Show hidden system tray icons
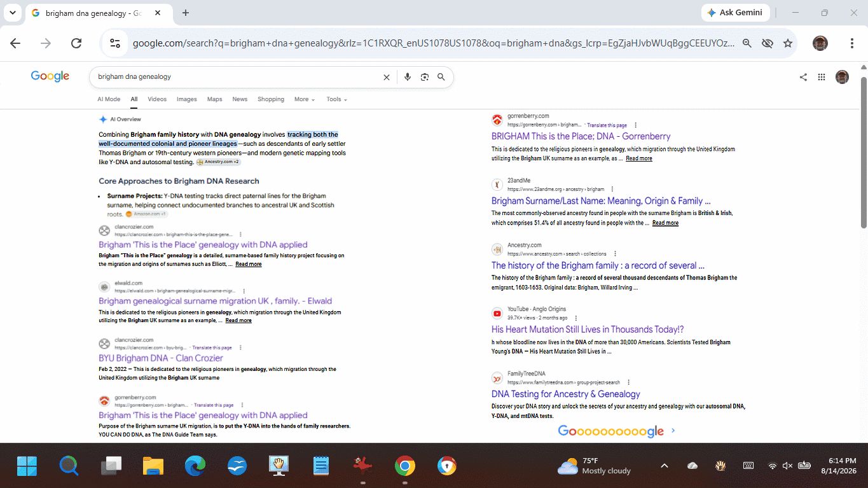This screenshot has height=488, width=868. 665,466
